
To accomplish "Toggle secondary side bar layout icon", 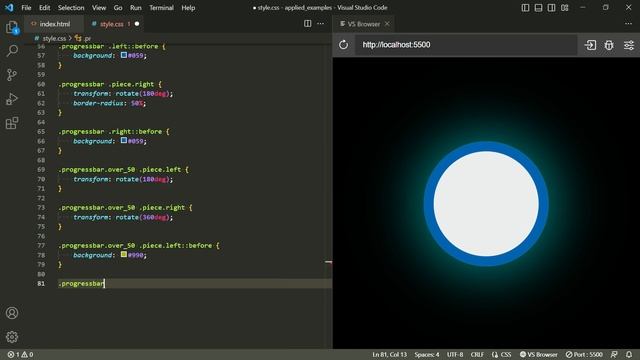I will (x=551, y=8).
